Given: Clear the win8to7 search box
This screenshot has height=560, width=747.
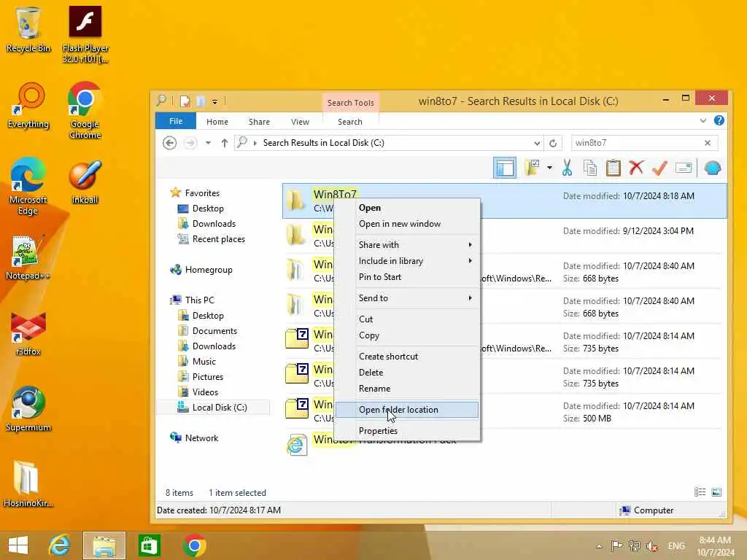Looking at the screenshot, I should tap(708, 143).
